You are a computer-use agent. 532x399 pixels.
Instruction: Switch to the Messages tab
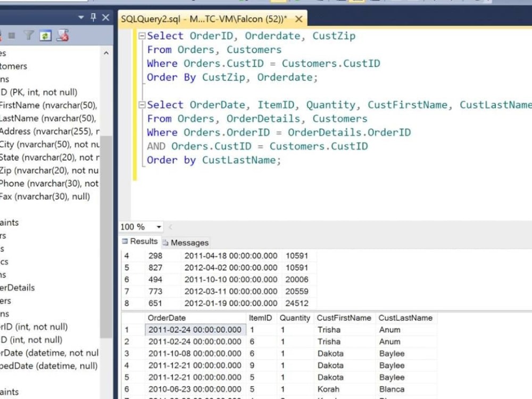coord(186,243)
